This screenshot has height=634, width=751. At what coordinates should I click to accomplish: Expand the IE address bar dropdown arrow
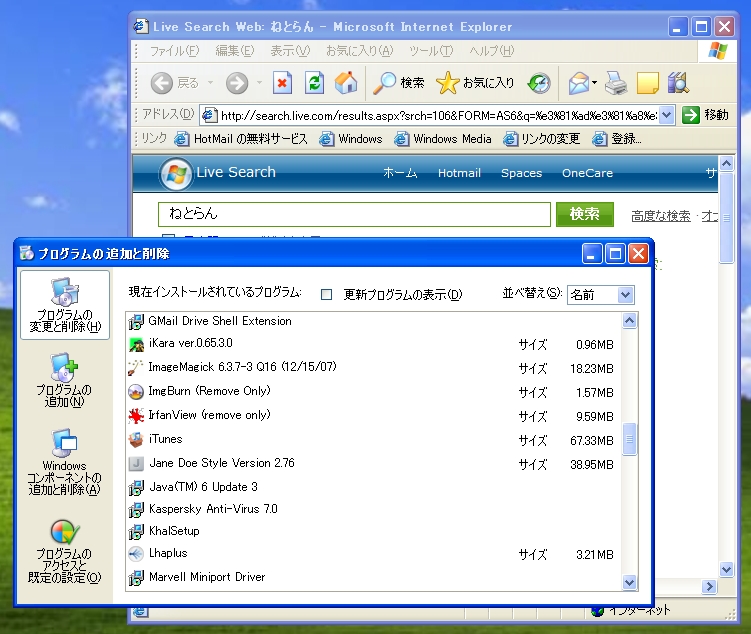tap(666, 115)
